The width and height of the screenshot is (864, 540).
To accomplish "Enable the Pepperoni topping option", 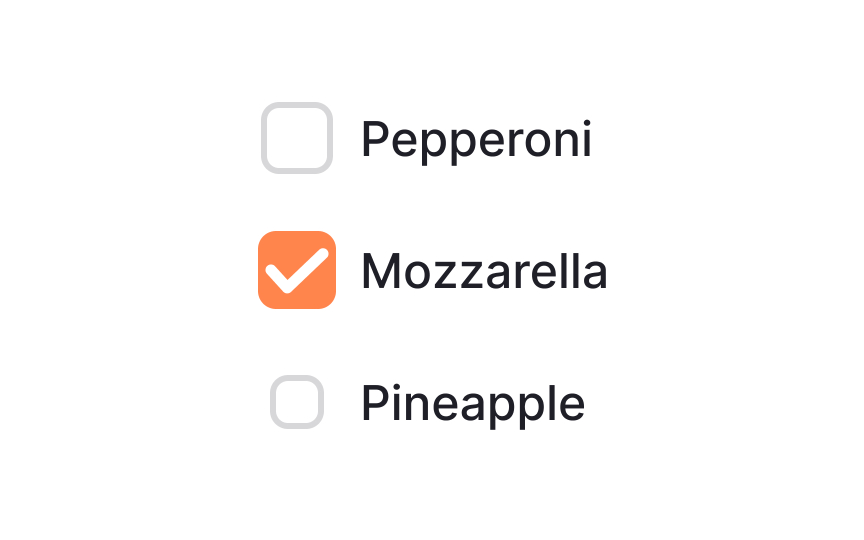I will [297, 138].
